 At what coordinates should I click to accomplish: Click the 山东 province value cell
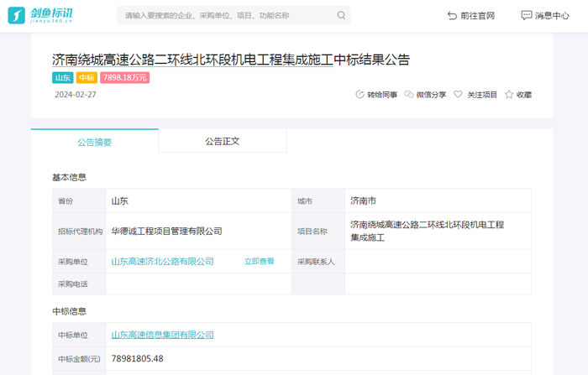[199, 201]
